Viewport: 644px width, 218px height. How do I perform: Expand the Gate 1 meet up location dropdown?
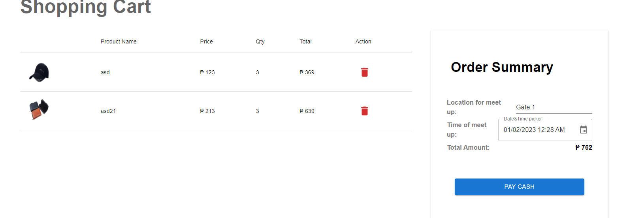[554, 107]
